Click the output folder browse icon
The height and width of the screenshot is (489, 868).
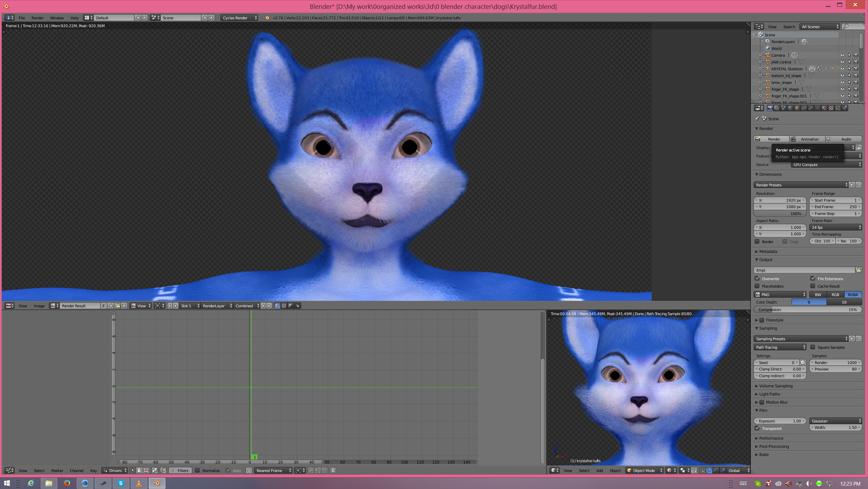[x=858, y=270]
